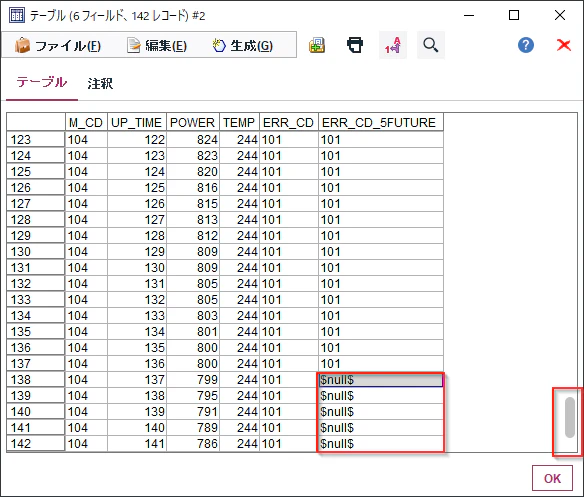
Task: Click the vertical scrollbar thumb
Action: (569, 418)
